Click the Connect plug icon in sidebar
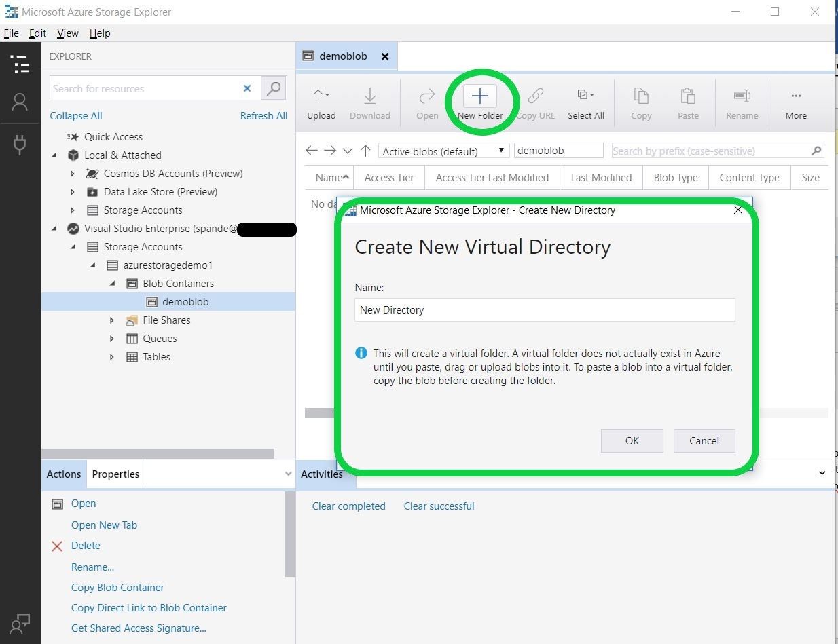Viewport: 838px width, 644px height. pos(20,144)
